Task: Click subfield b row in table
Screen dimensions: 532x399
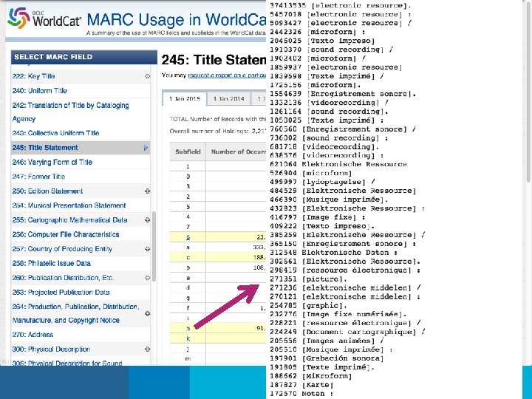Action: (218, 267)
